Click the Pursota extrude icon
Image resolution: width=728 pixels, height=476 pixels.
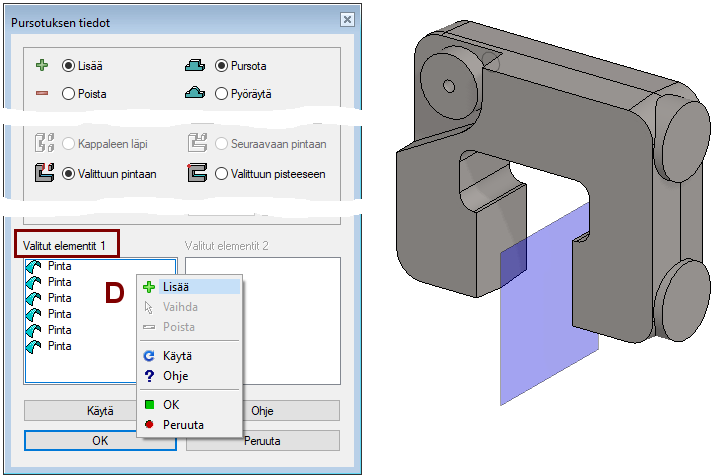(194, 66)
